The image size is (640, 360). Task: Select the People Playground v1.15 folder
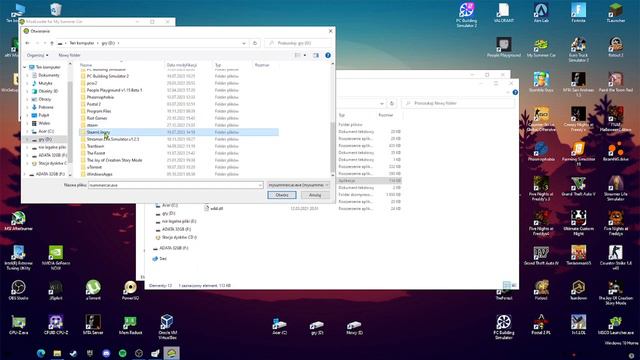point(114,90)
